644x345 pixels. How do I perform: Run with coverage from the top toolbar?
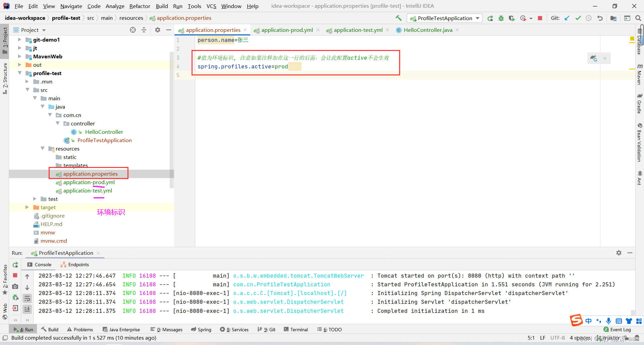[512, 18]
